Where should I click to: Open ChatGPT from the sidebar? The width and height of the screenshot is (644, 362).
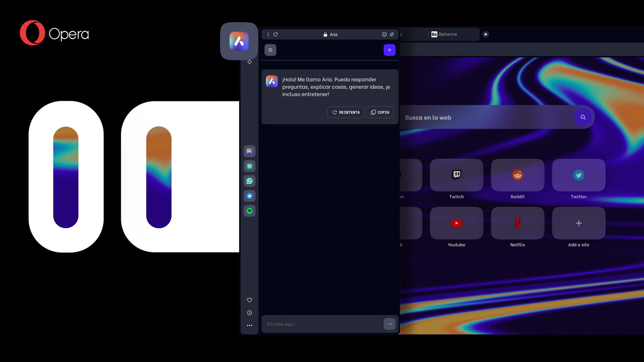click(x=249, y=166)
